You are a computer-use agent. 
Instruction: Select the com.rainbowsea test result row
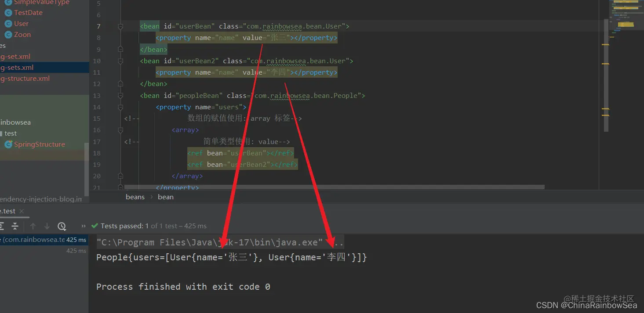(x=44, y=240)
